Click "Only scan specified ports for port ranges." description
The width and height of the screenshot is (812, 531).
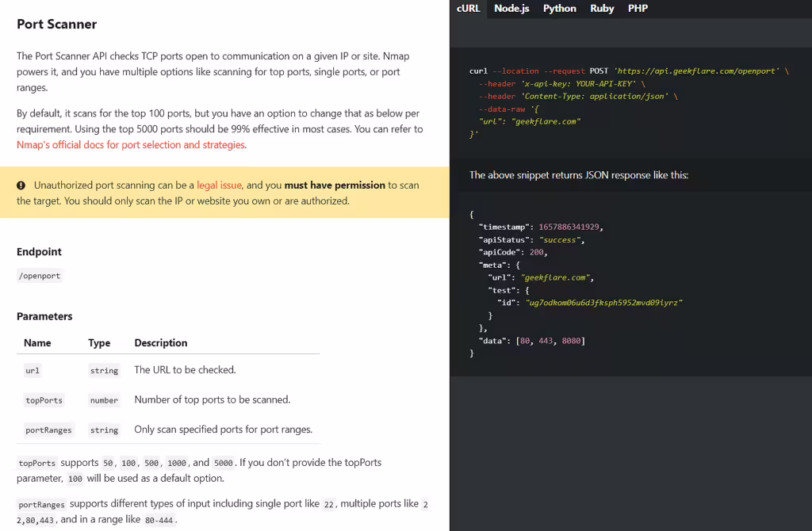[223, 430]
